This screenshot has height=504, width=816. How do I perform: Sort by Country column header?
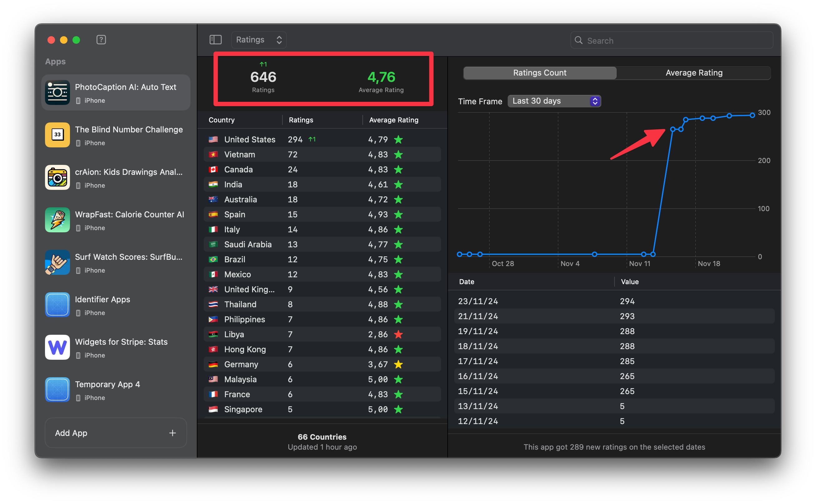(221, 120)
